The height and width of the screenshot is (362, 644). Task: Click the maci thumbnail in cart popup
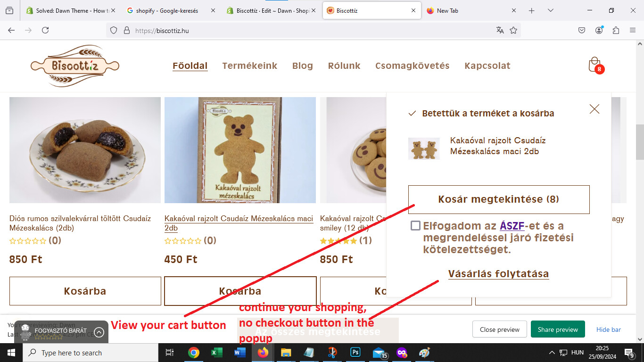(424, 148)
